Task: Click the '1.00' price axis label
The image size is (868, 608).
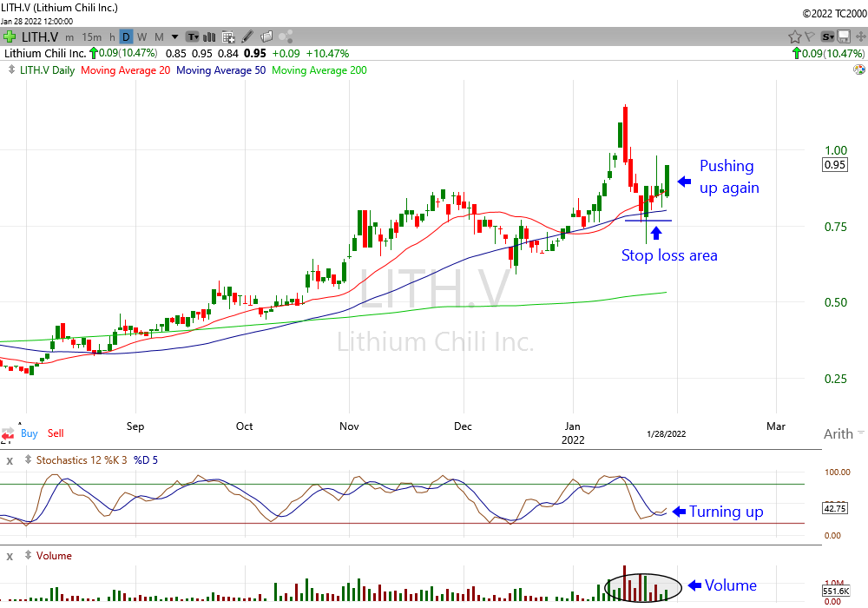Action: tap(836, 150)
